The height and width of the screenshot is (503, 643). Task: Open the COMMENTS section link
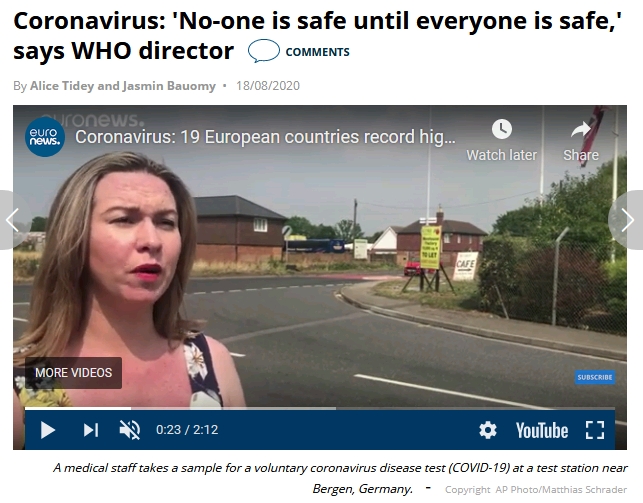[x=317, y=52]
